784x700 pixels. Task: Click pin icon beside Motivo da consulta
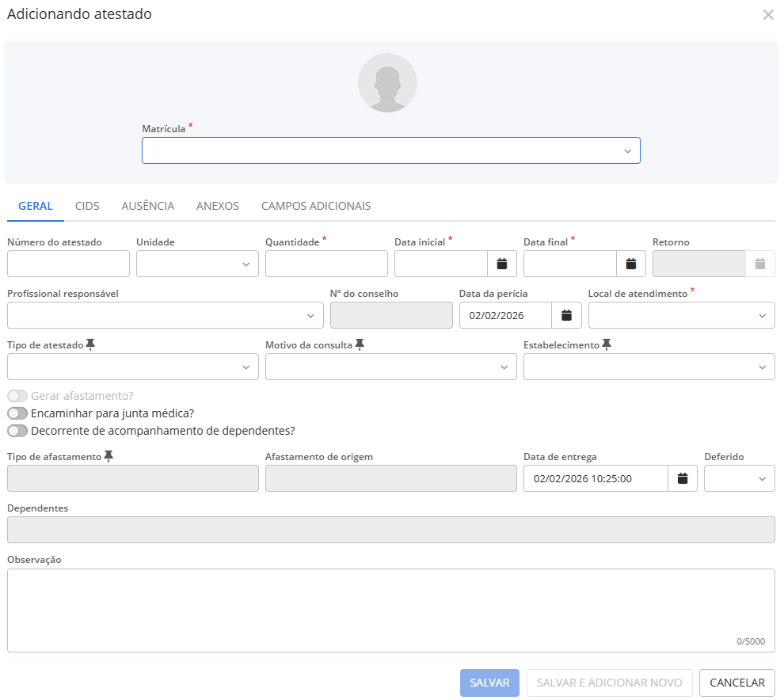coord(360,344)
